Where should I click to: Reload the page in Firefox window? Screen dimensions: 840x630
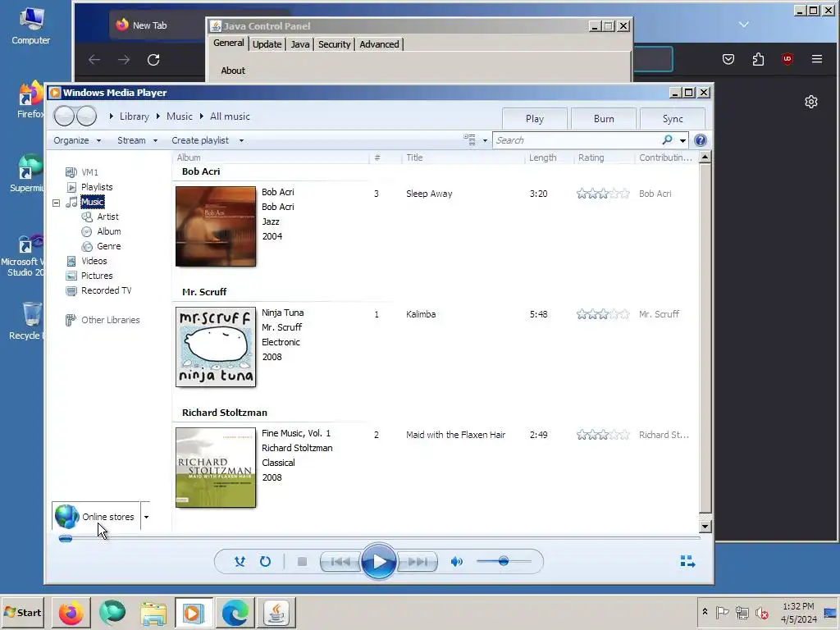pyautogui.click(x=153, y=59)
